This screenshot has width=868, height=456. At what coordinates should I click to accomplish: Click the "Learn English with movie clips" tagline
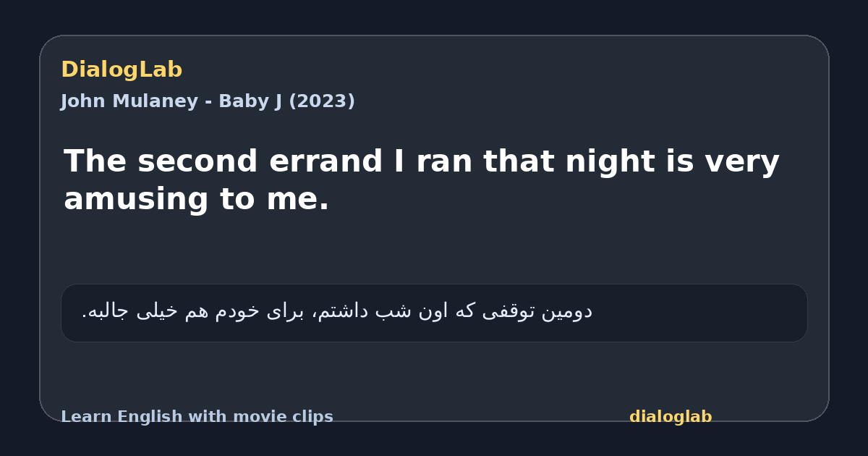197,417
